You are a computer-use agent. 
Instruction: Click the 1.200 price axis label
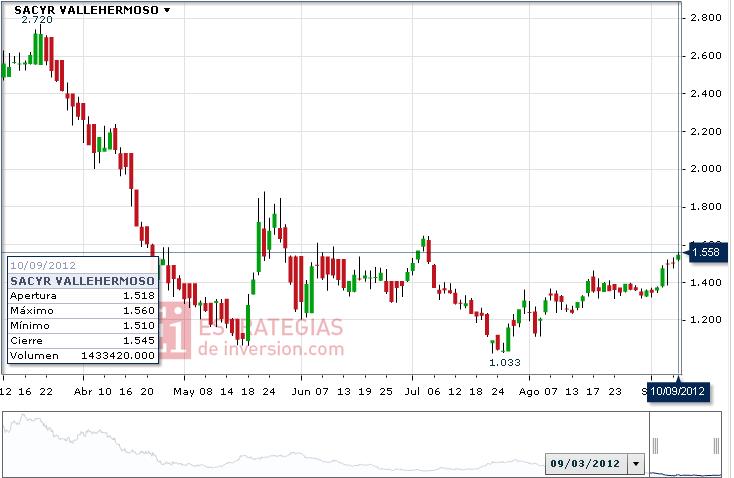tap(705, 320)
